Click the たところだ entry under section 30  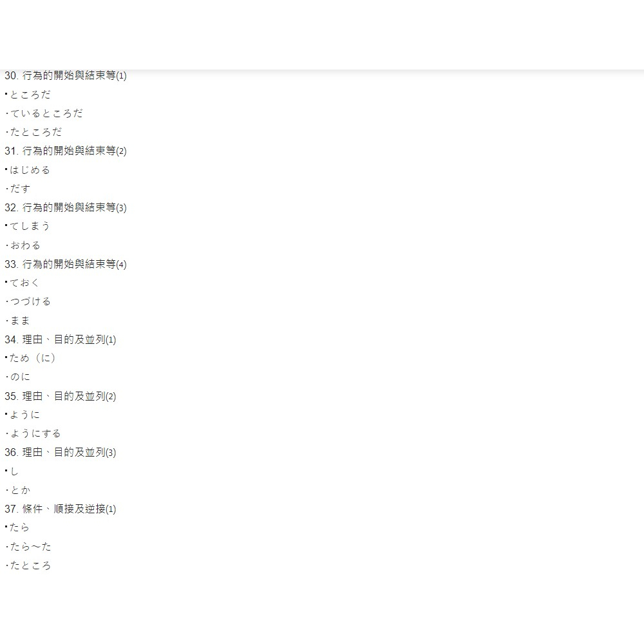[36, 132]
